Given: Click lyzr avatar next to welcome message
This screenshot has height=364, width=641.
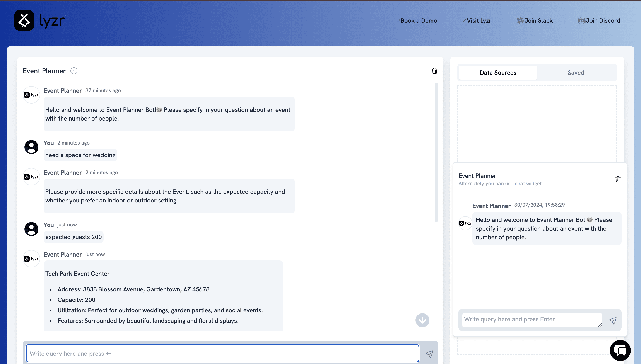Looking at the screenshot, I should tap(31, 95).
